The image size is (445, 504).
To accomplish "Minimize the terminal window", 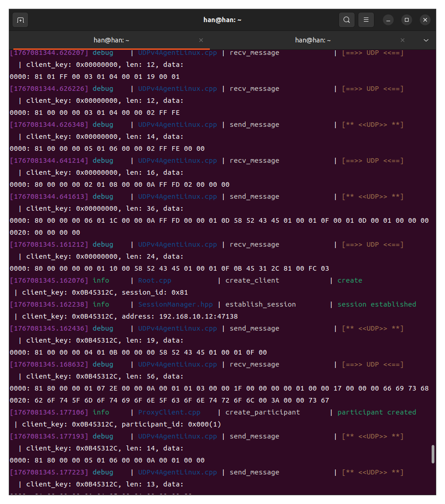I will [388, 20].
